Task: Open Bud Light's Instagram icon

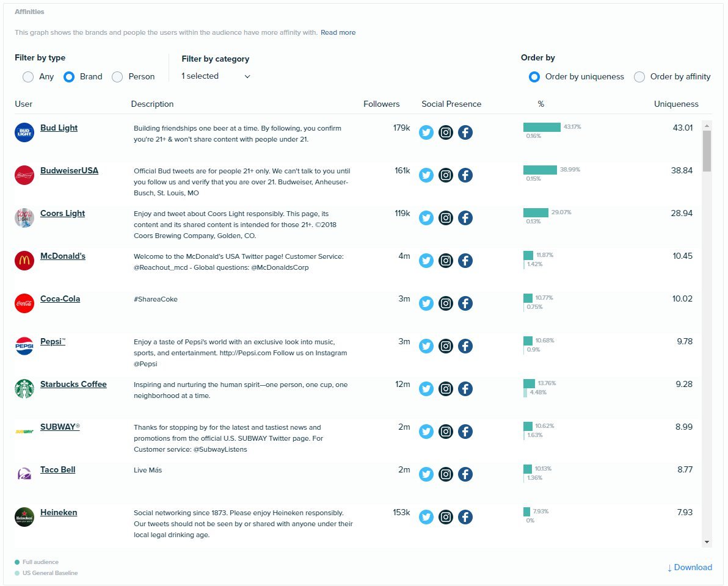Action: 446,132
